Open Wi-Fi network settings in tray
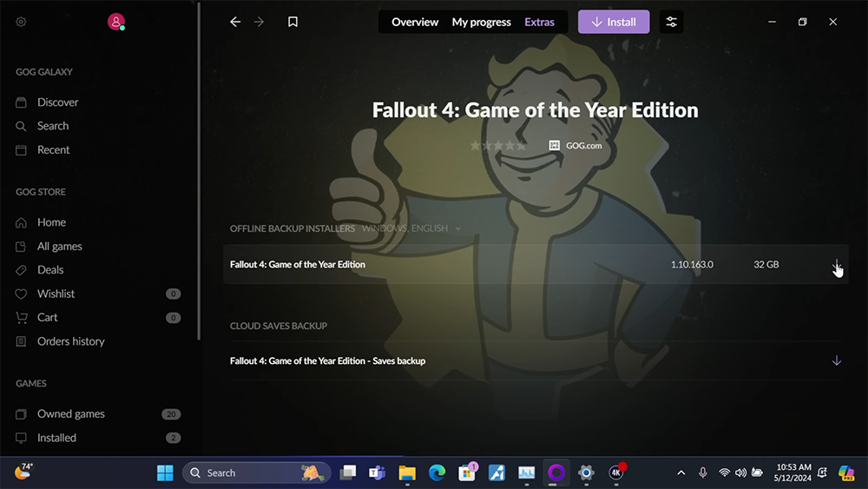Screen dimensions: 868x489 (724, 473)
